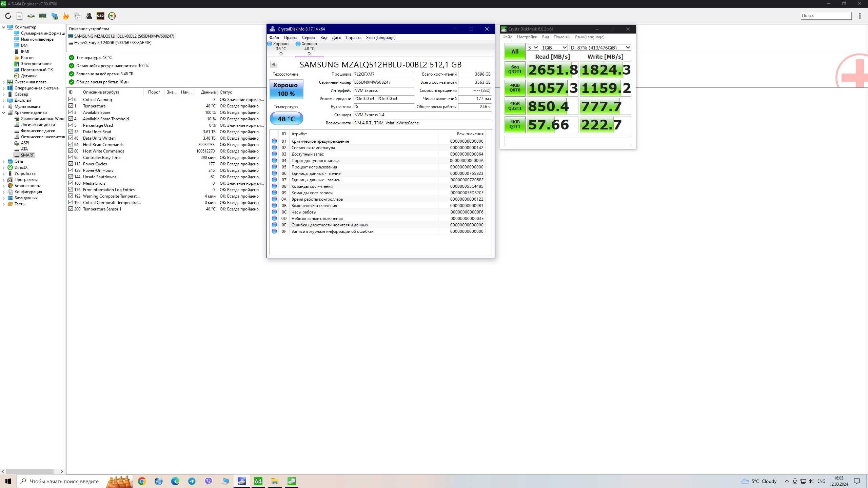This screenshot has height=488, width=868.
Task: Click the CPU chip icon in AIDA64 toolbar
Action: tap(31, 16)
